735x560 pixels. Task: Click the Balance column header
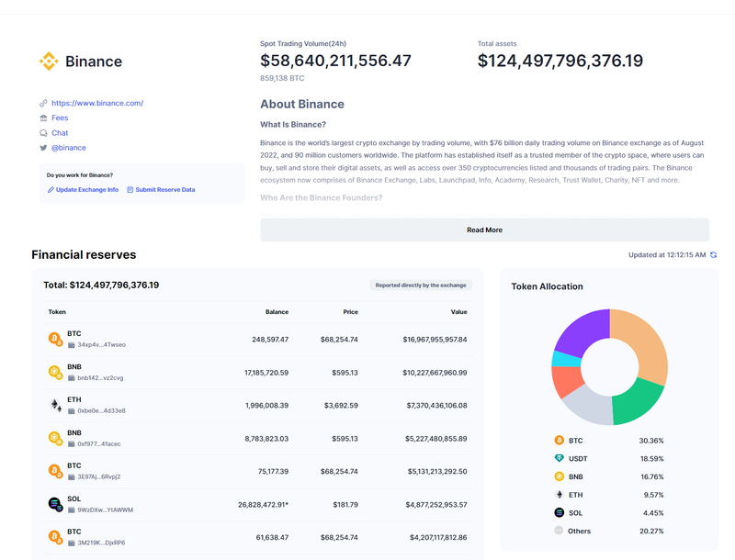[277, 312]
